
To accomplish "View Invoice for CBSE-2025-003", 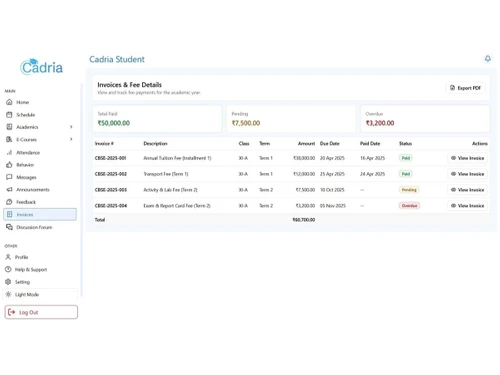I will (x=467, y=190).
